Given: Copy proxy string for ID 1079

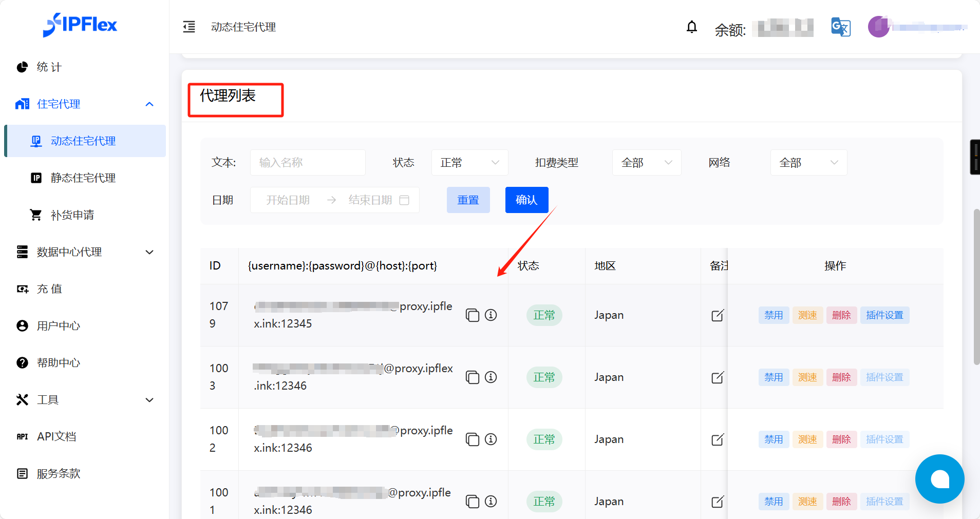Looking at the screenshot, I should tap(472, 315).
